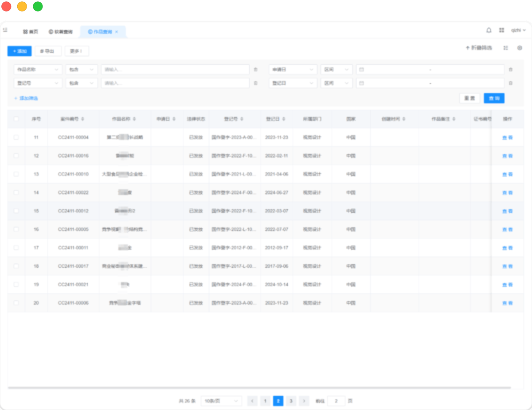This screenshot has width=532, height=410.
Task: Delete the 登记日 filter row trash icon
Action: coord(510,83)
